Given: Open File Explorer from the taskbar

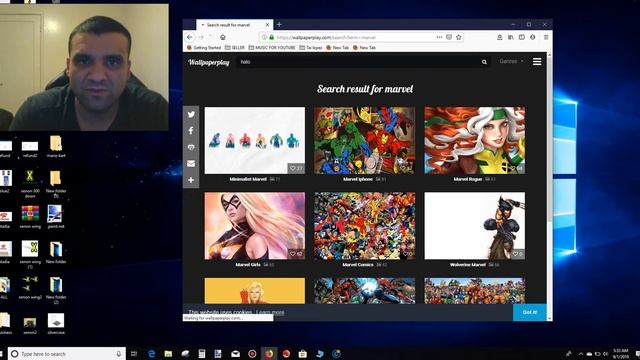Looking at the screenshot, I should point(168,354).
